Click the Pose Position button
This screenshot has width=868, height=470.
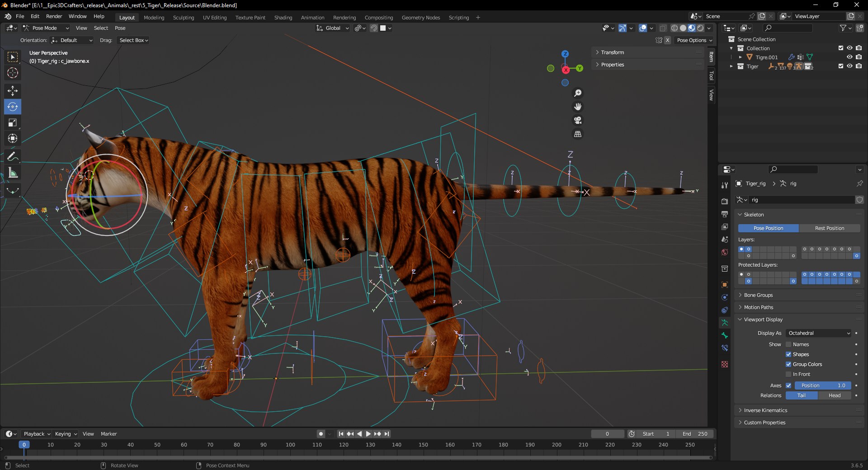[769, 228]
